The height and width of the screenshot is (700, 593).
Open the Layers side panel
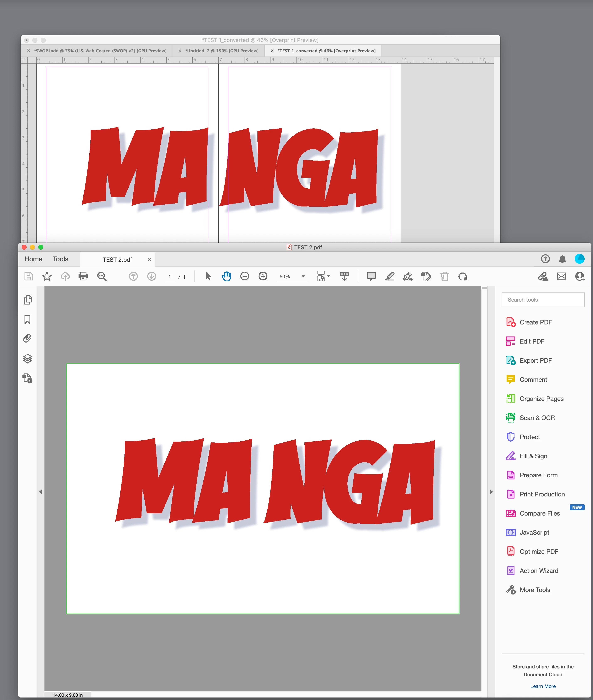click(x=28, y=359)
